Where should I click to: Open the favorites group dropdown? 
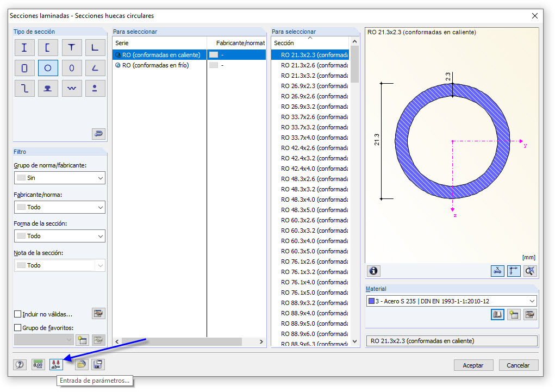44,340
